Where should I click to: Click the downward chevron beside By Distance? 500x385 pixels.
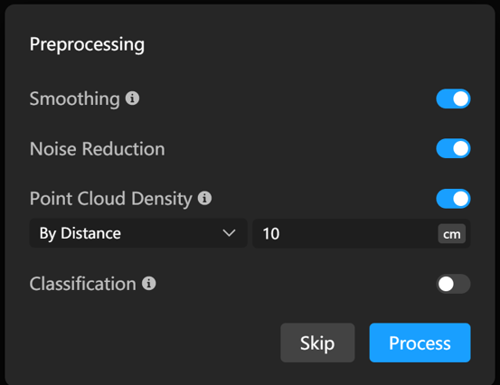point(229,233)
